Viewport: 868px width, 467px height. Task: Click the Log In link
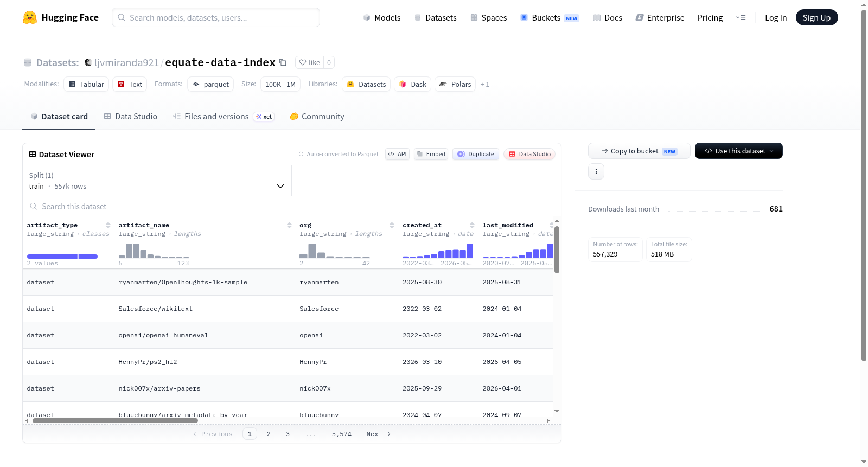coord(776,17)
